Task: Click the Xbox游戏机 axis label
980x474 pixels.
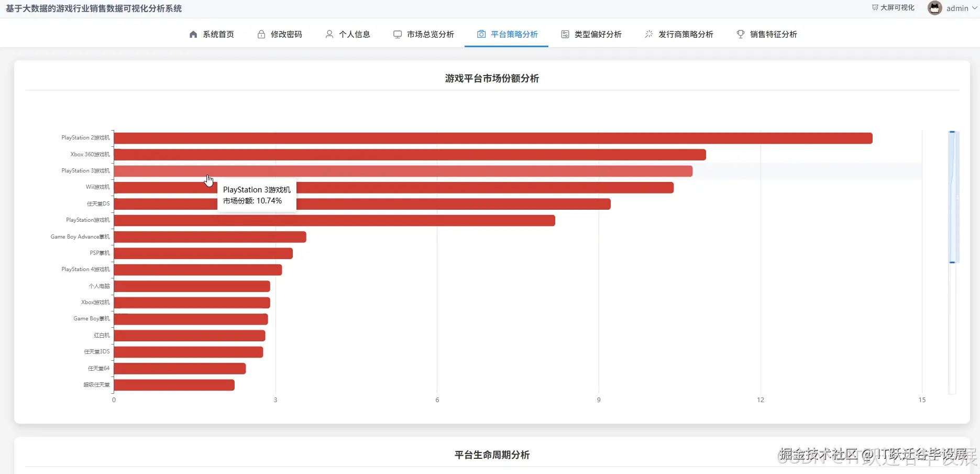Action: coord(95,303)
